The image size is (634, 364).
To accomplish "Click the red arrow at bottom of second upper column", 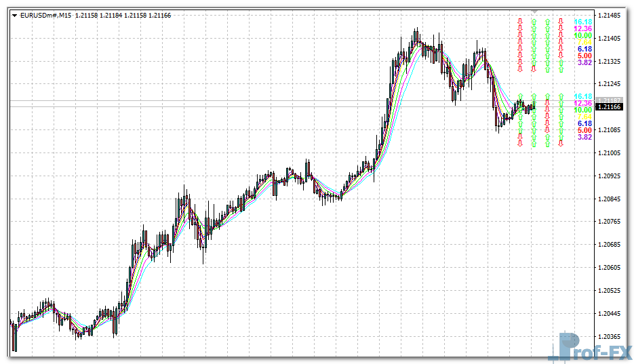I will point(534,68).
